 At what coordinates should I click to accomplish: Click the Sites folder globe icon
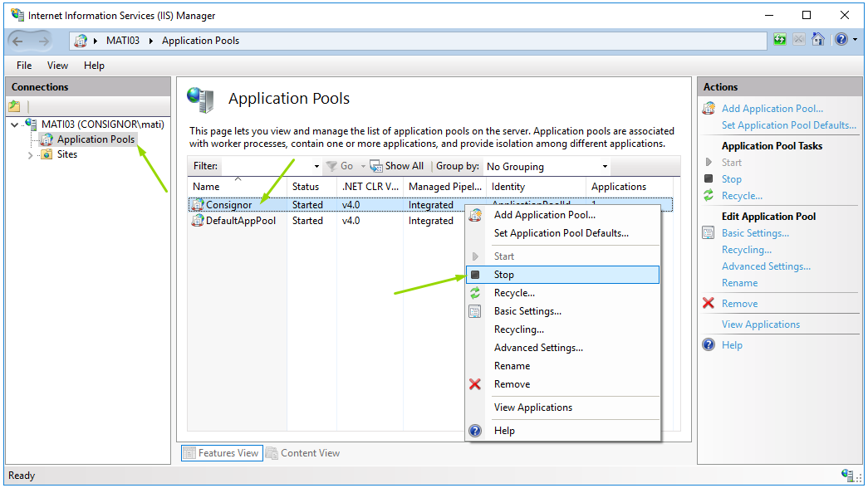(x=47, y=154)
